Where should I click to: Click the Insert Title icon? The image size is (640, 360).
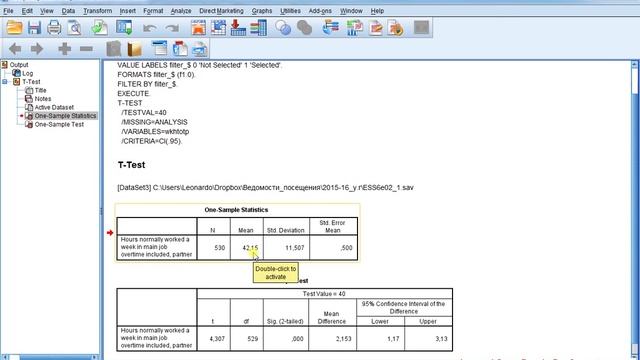(180, 49)
